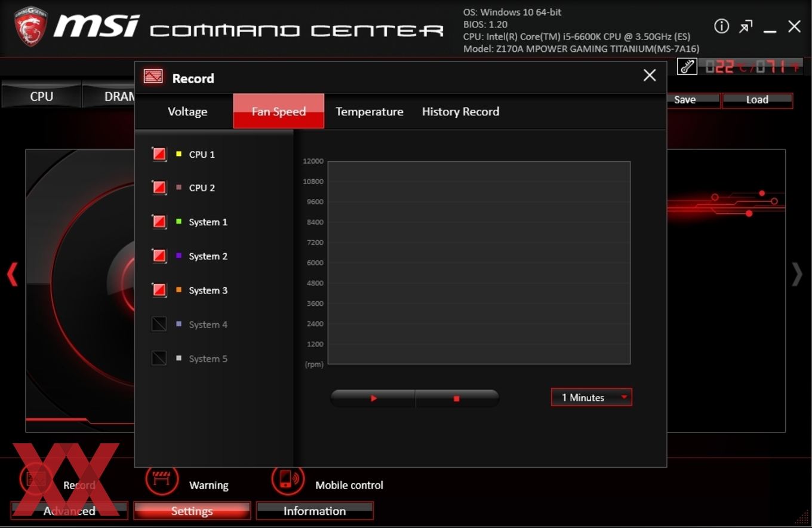Enable the System 4 fan checkbox

pyautogui.click(x=159, y=324)
